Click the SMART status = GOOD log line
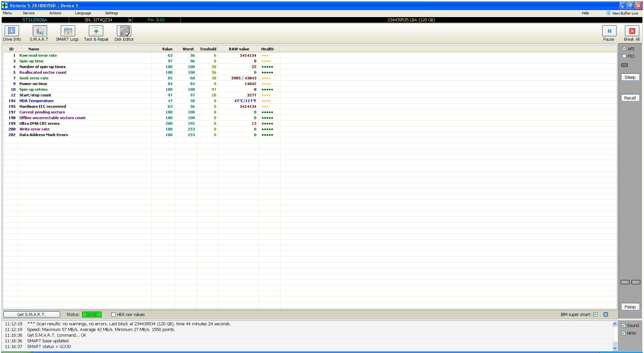 point(49,347)
